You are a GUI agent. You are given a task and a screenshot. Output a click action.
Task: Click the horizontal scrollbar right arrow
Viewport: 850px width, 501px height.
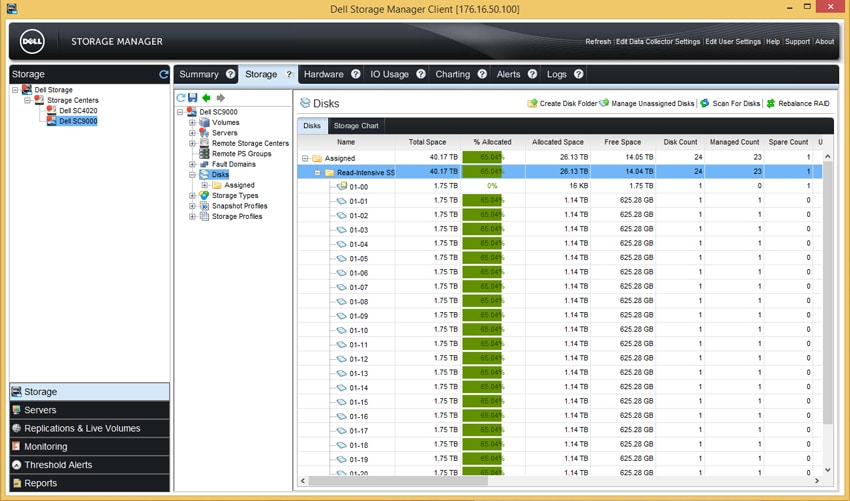tap(816, 481)
